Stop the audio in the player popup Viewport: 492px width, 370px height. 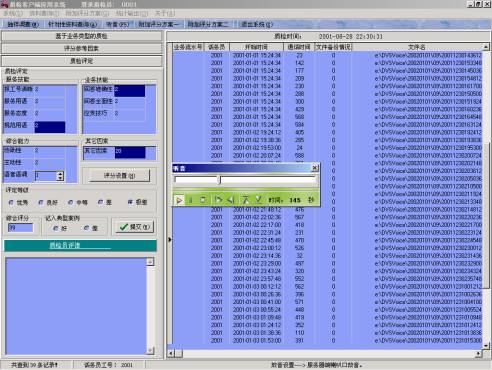(202, 200)
